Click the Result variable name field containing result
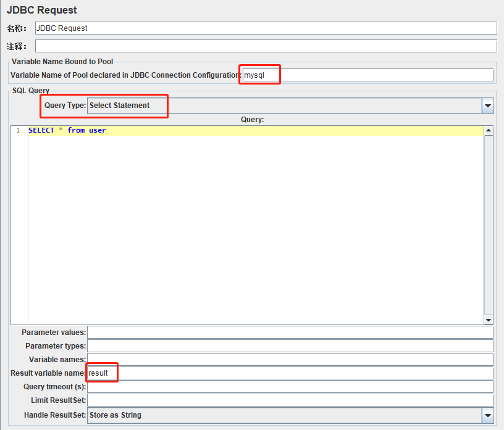The image size is (504, 430). [x=290, y=373]
